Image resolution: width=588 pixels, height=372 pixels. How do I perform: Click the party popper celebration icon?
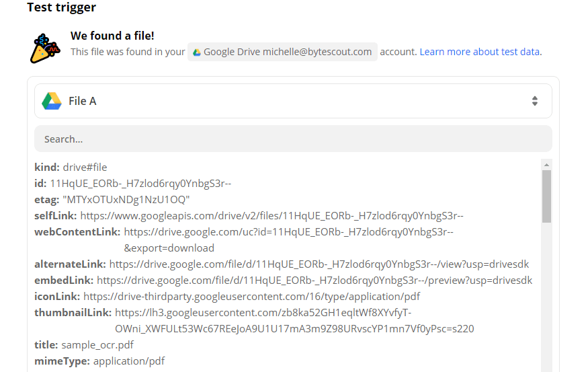(x=44, y=48)
